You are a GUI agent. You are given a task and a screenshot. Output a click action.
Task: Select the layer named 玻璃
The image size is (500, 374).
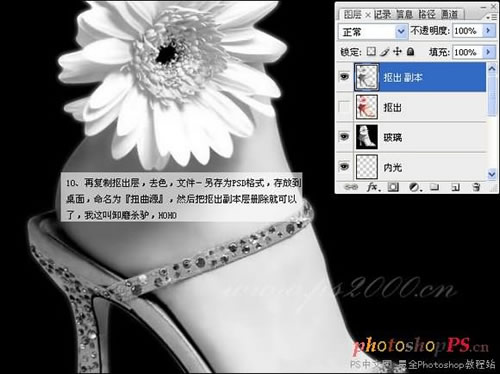point(393,137)
